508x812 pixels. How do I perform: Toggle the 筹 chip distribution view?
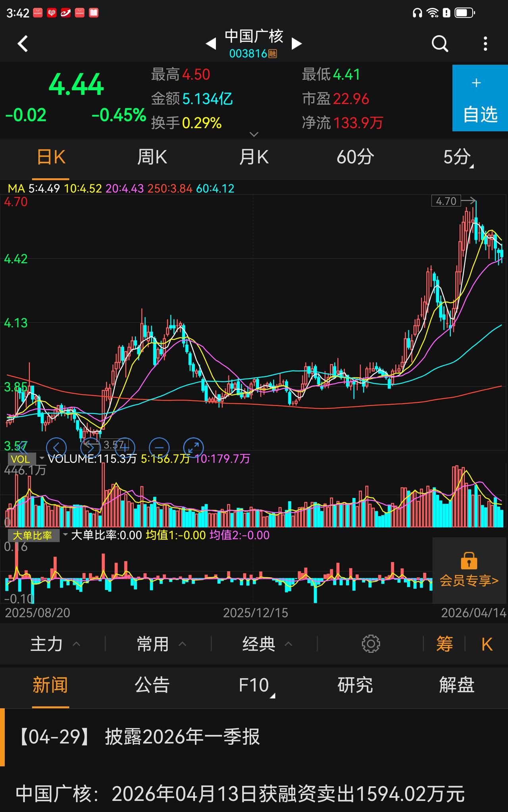[x=444, y=644]
